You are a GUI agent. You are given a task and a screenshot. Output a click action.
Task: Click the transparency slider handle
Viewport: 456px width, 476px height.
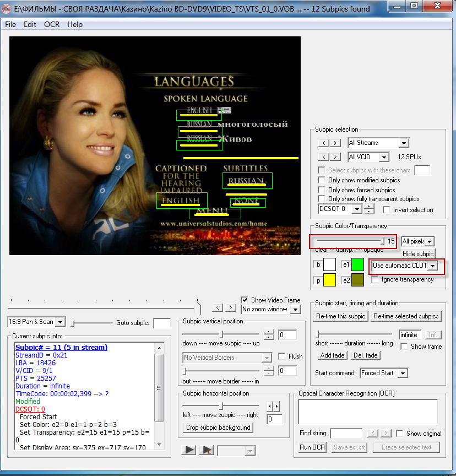[x=382, y=241]
